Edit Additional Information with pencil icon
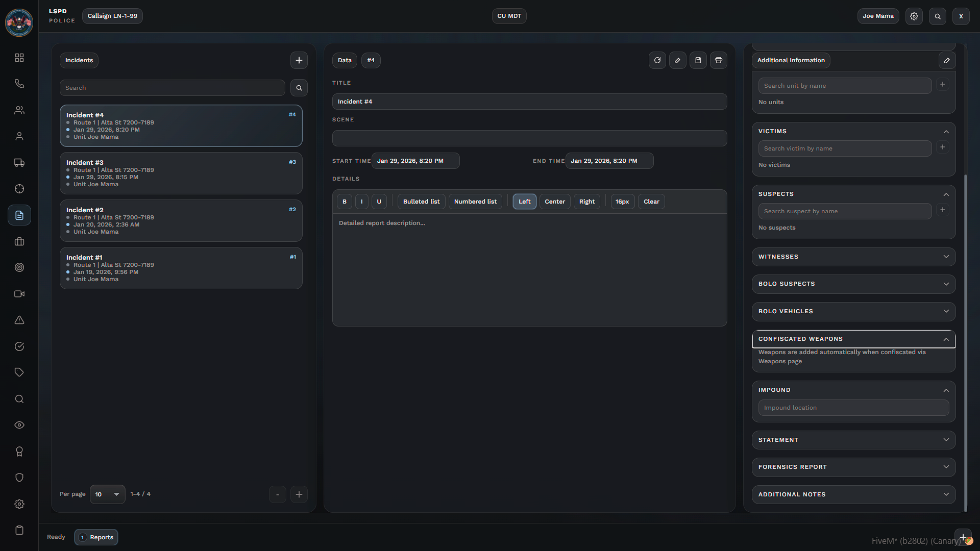 (947, 60)
